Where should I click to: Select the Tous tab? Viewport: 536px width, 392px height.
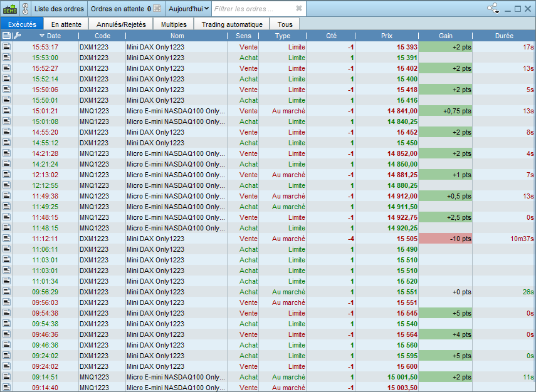click(x=285, y=24)
